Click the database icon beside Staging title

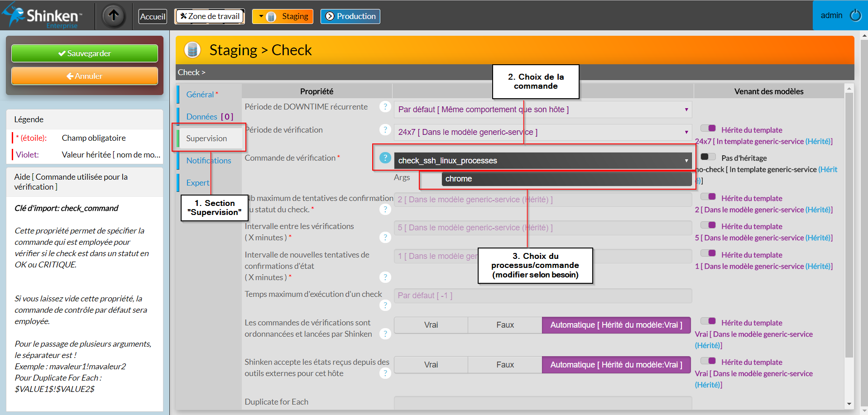[192, 50]
